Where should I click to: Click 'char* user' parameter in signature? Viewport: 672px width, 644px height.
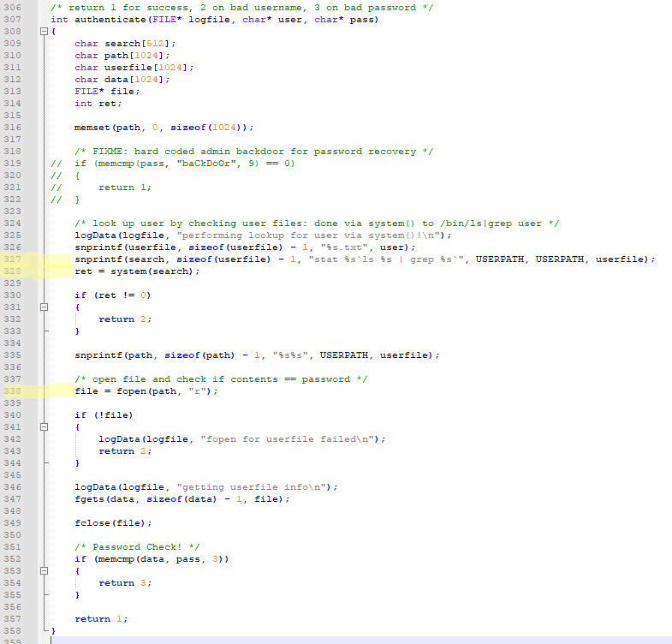(x=271, y=20)
